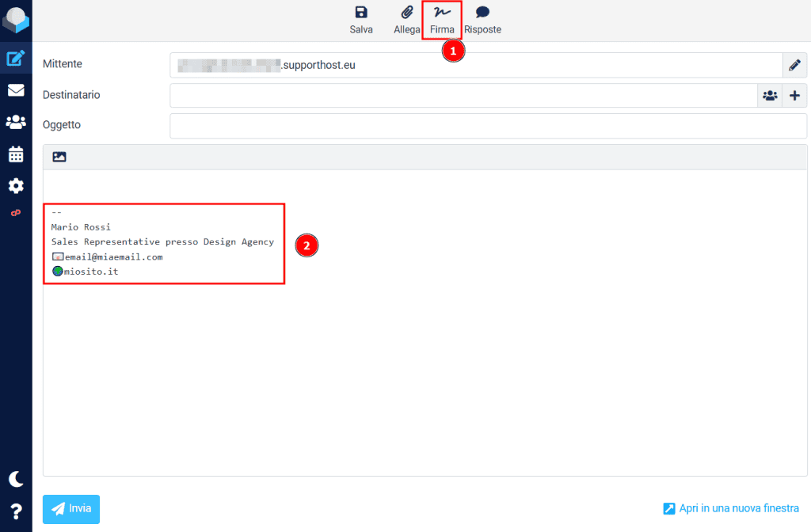The width and height of the screenshot is (811, 532).
Task: Click Salva to save the draft
Action: pos(361,20)
